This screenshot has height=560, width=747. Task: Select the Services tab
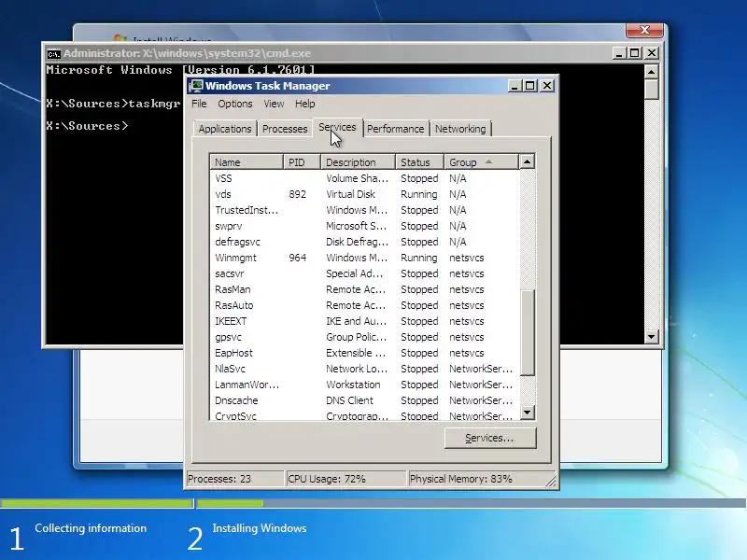337,127
